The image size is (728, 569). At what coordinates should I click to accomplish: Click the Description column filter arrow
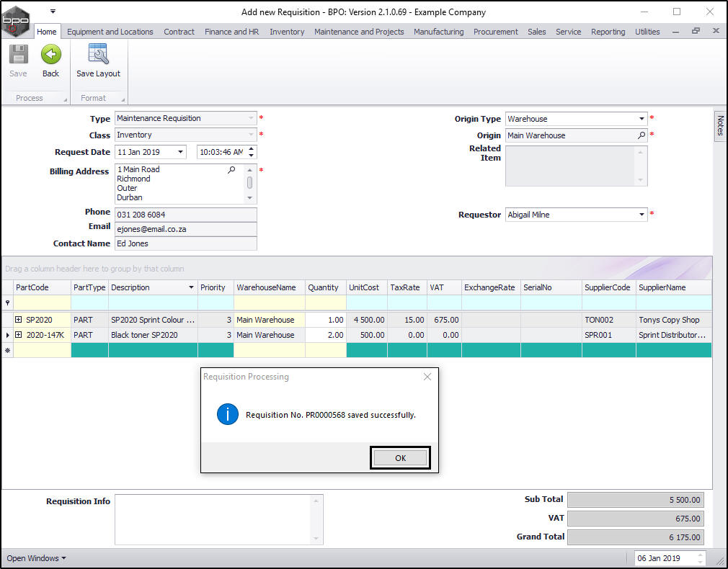point(191,287)
